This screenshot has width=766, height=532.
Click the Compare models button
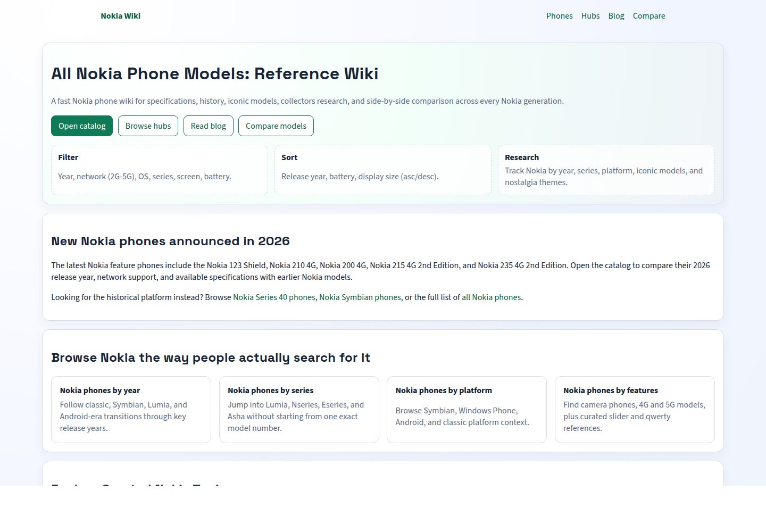click(x=276, y=126)
